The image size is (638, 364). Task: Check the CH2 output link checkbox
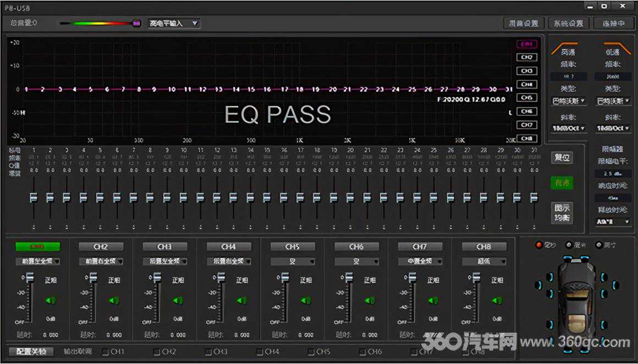[x=157, y=351]
